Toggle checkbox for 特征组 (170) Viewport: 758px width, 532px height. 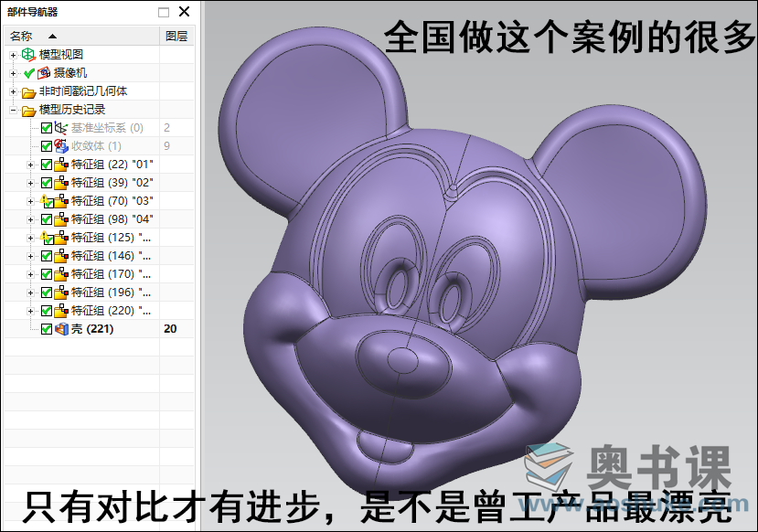pos(47,274)
